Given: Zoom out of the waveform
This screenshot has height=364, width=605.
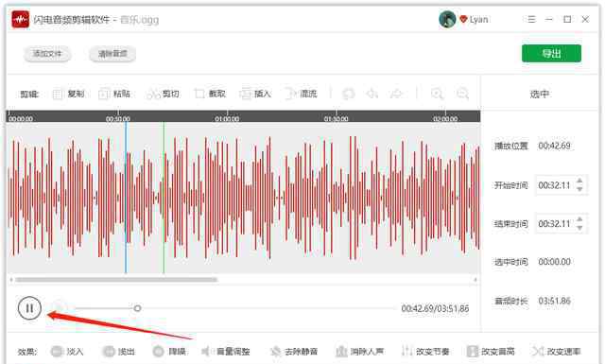Looking at the screenshot, I should (x=462, y=94).
